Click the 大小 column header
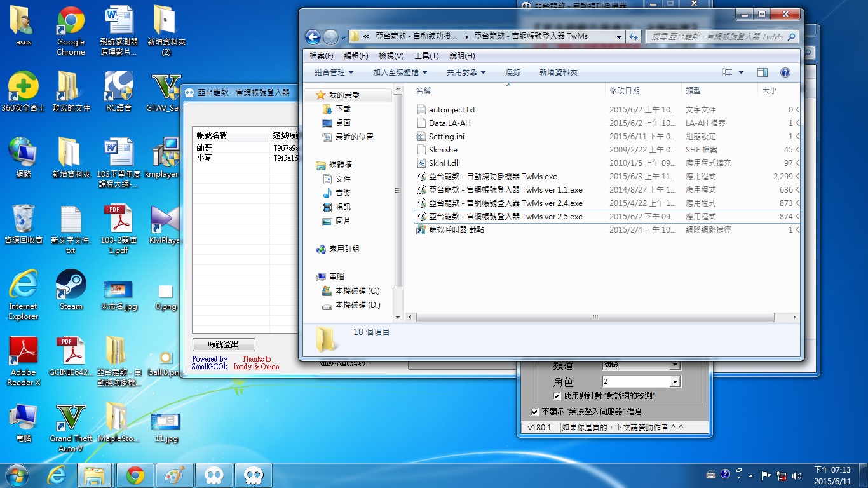Screen dimensions: 868x488 (778, 91)
